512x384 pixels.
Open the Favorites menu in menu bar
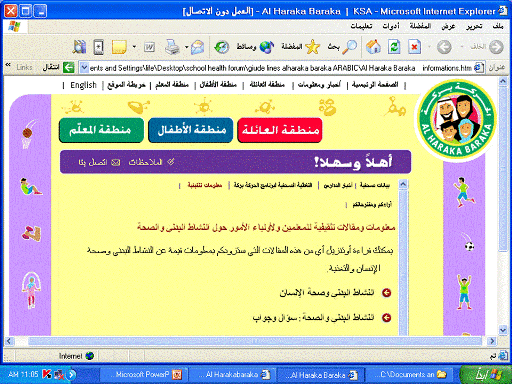pyautogui.click(x=420, y=26)
